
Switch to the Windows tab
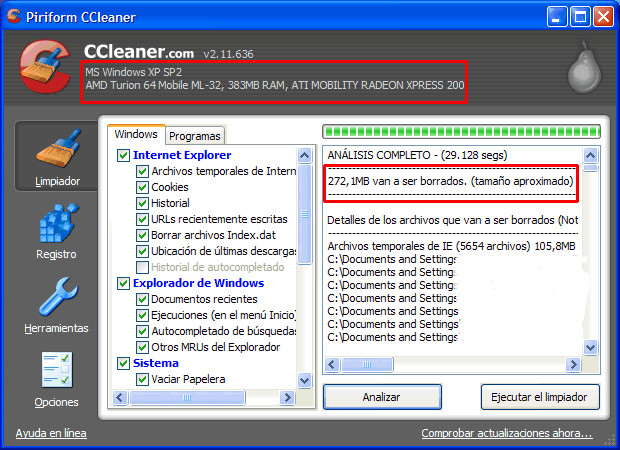click(x=136, y=134)
